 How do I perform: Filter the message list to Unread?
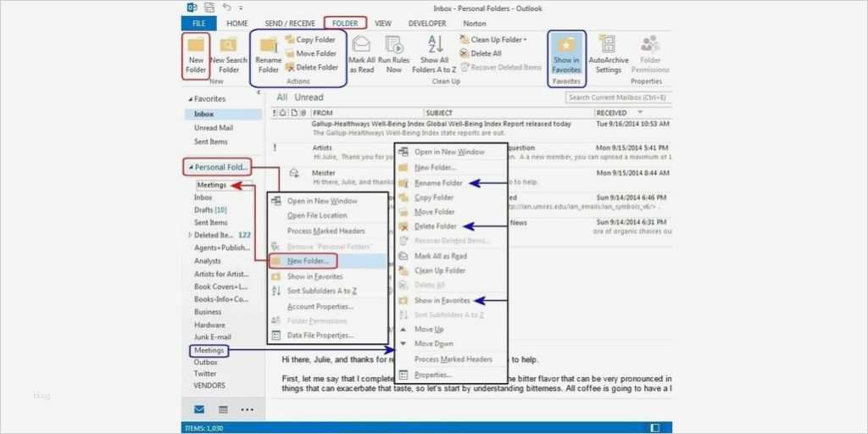[309, 97]
